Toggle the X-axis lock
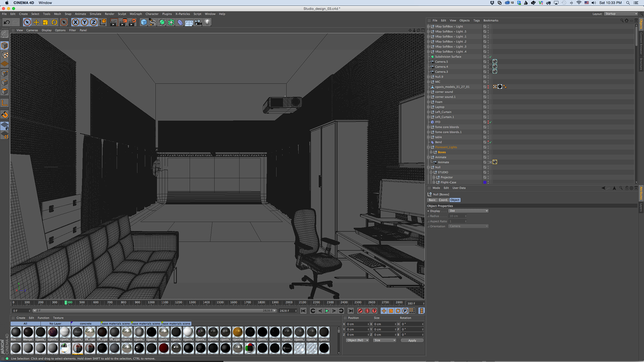644x362 pixels. click(75, 22)
